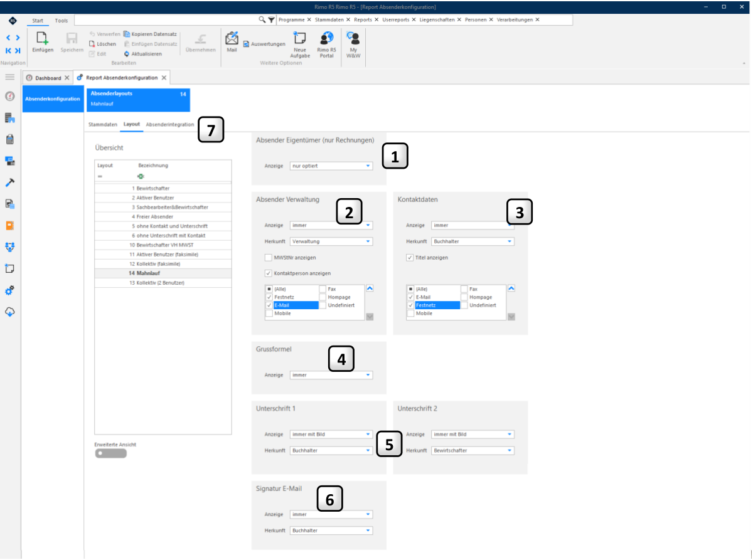Click the green add icon under Bezeichnung
Screen dimensions: 753x560
141,176
